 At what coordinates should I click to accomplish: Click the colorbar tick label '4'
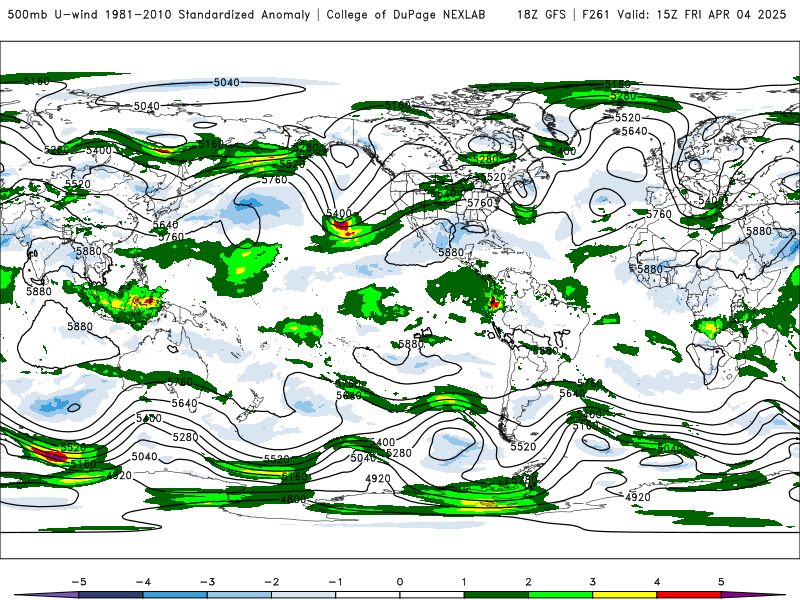coord(657,582)
